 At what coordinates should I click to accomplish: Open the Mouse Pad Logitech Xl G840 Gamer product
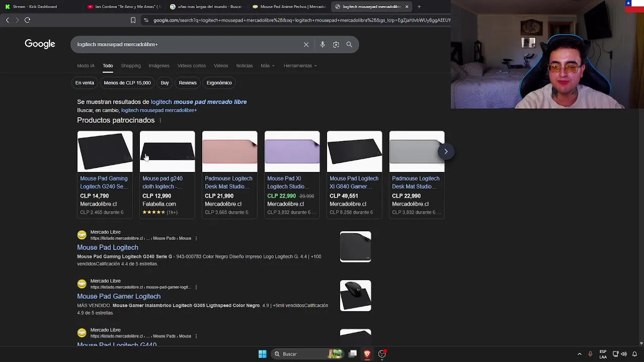pos(354,174)
